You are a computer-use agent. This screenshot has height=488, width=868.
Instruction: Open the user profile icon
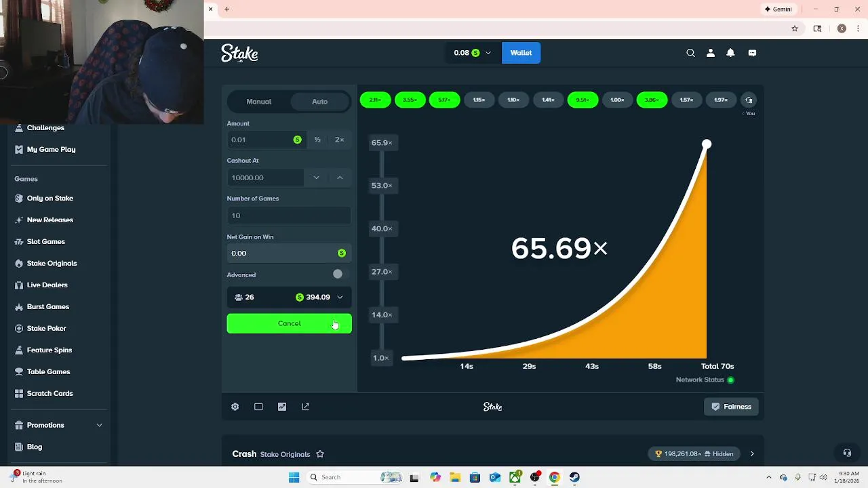[x=711, y=53]
